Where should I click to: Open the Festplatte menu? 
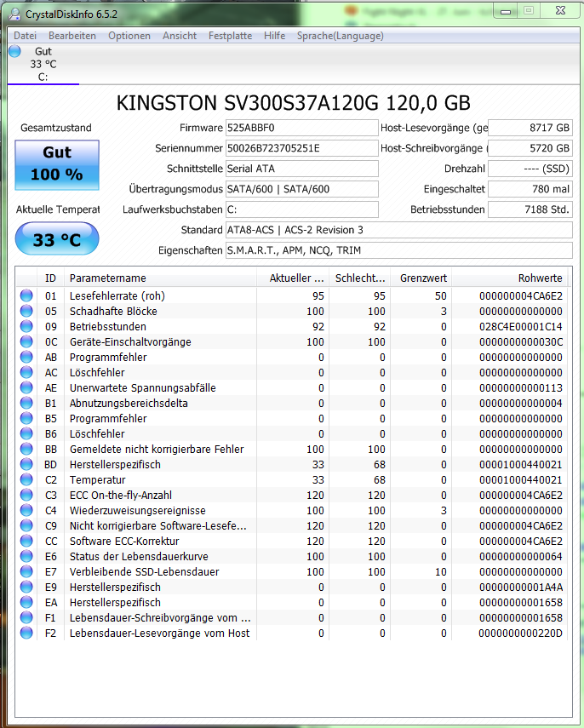230,36
